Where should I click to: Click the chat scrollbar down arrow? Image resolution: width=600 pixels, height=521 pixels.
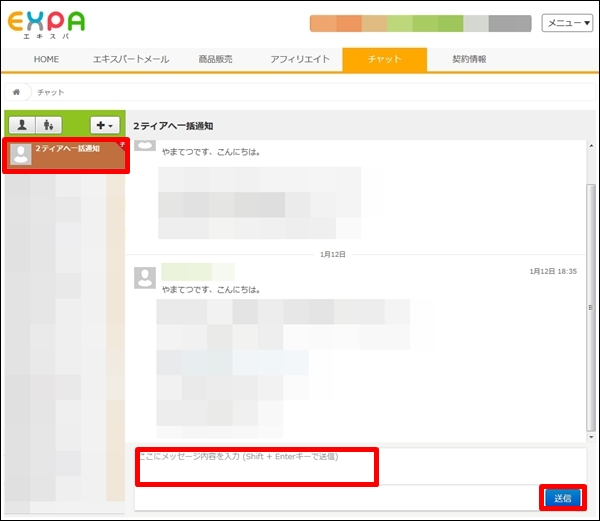coord(591,437)
